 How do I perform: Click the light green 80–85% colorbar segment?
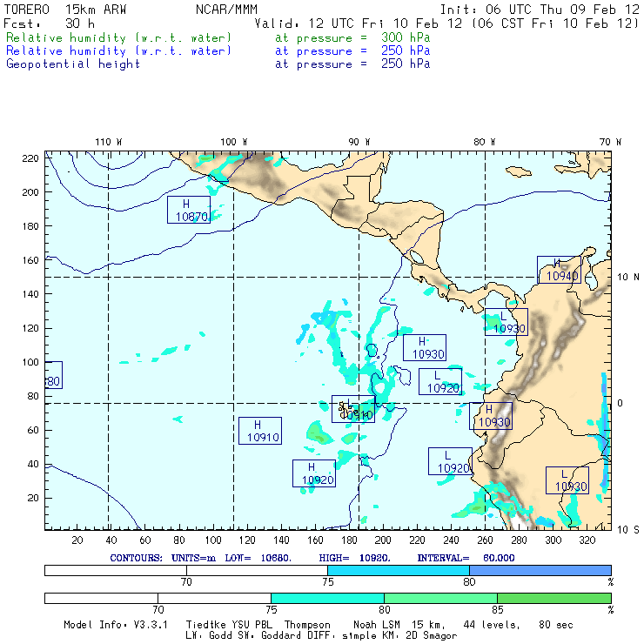point(440,598)
